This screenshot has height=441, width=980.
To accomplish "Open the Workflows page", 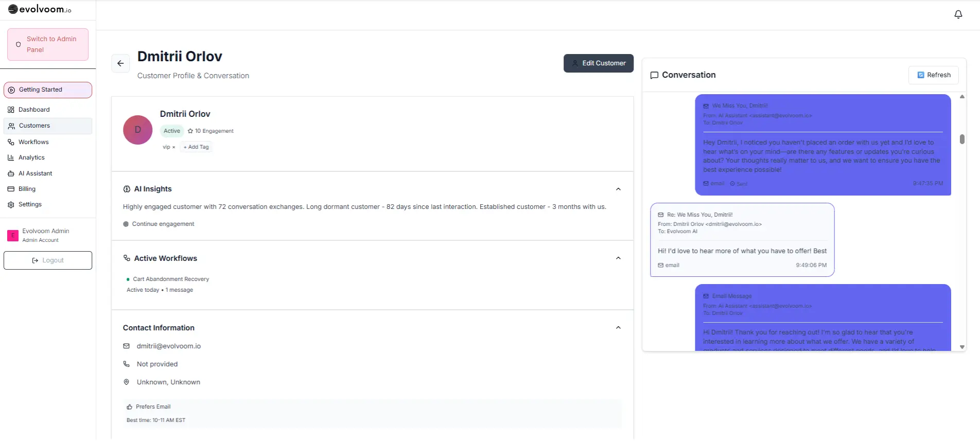I will 48,142.
